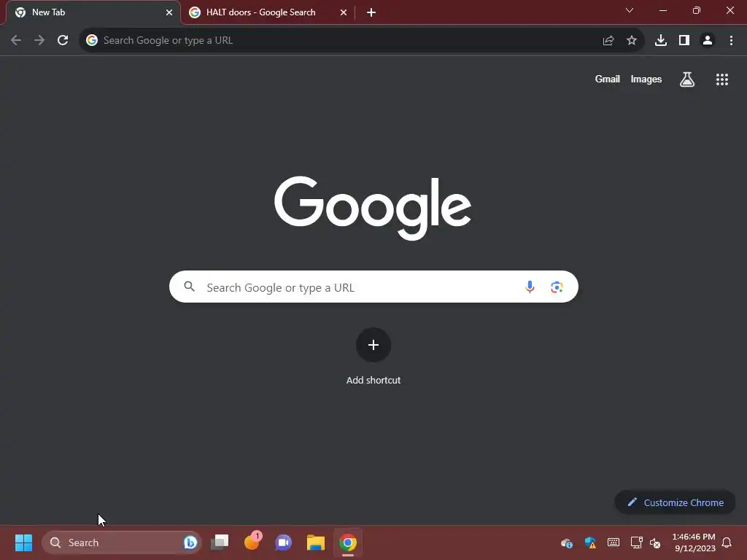
Task: Open clock and date flyout
Action: (694, 542)
